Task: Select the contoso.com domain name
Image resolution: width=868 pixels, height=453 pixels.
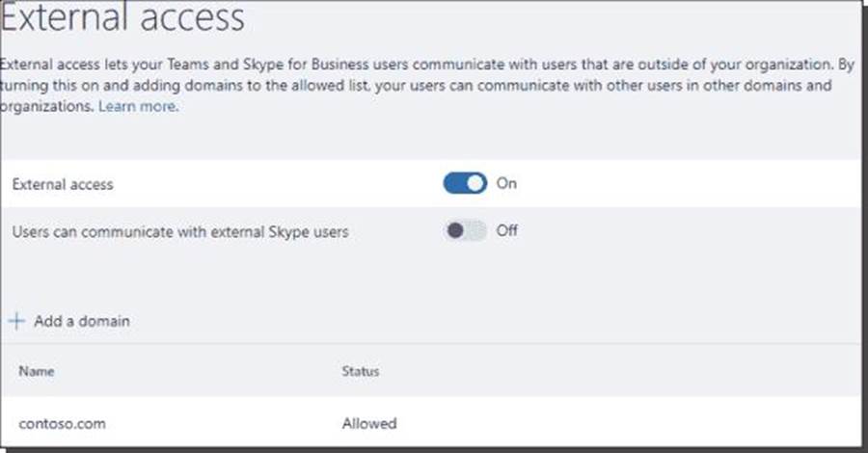Action: (62, 422)
